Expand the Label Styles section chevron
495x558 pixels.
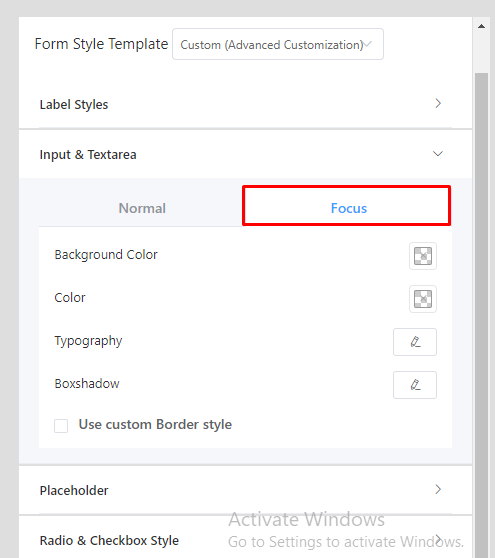pyautogui.click(x=438, y=104)
